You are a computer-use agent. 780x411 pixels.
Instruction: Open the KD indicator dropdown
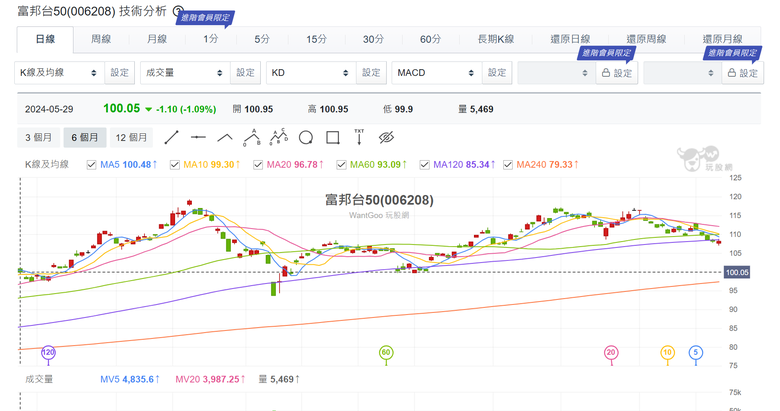[x=310, y=73]
